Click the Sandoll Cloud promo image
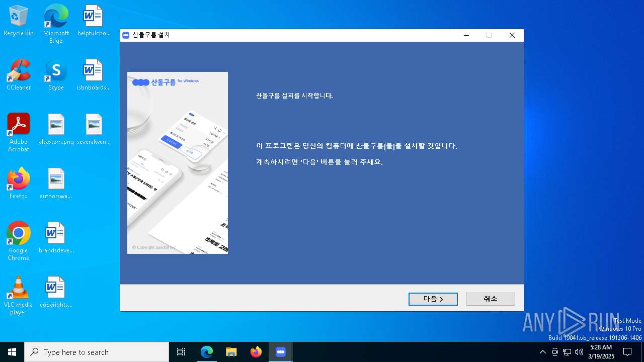The width and height of the screenshot is (644, 362). [178, 163]
